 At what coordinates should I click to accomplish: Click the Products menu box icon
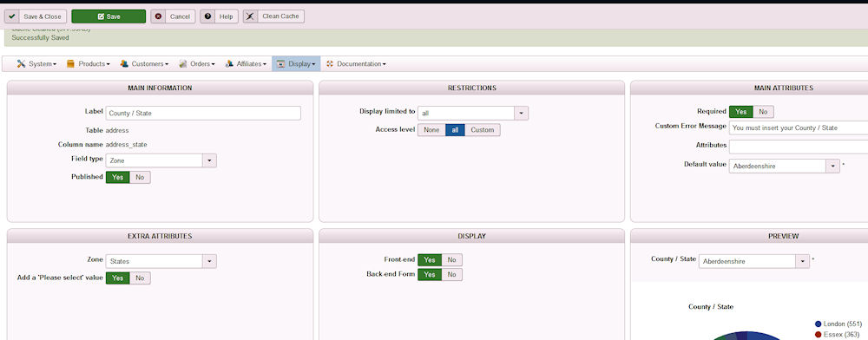click(70, 63)
